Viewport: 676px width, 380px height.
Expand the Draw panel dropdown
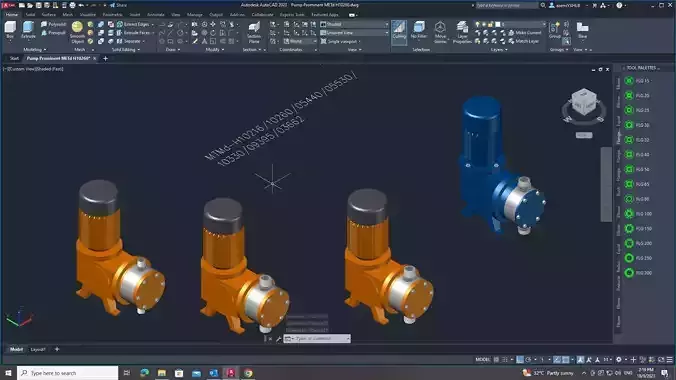click(x=173, y=50)
